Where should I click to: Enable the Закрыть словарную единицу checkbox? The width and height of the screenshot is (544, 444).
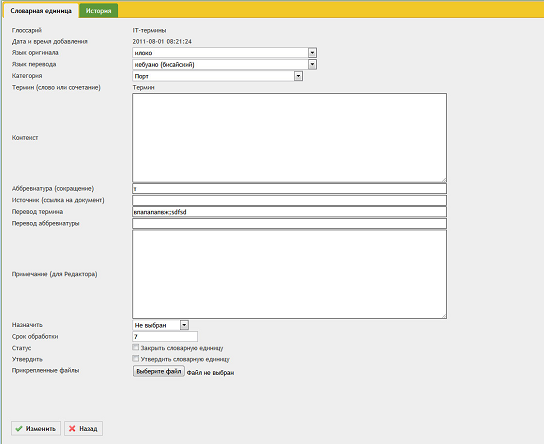[136, 347]
